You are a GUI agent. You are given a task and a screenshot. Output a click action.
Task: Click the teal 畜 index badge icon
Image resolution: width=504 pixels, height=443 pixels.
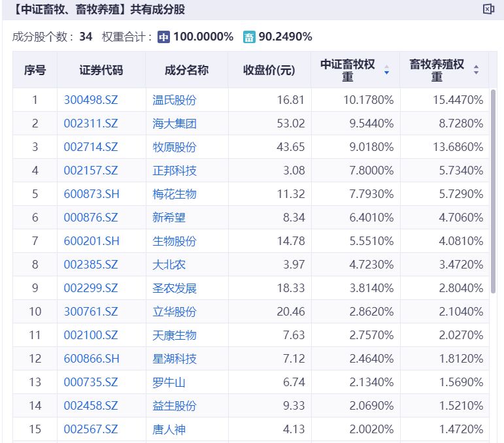click(249, 37)
